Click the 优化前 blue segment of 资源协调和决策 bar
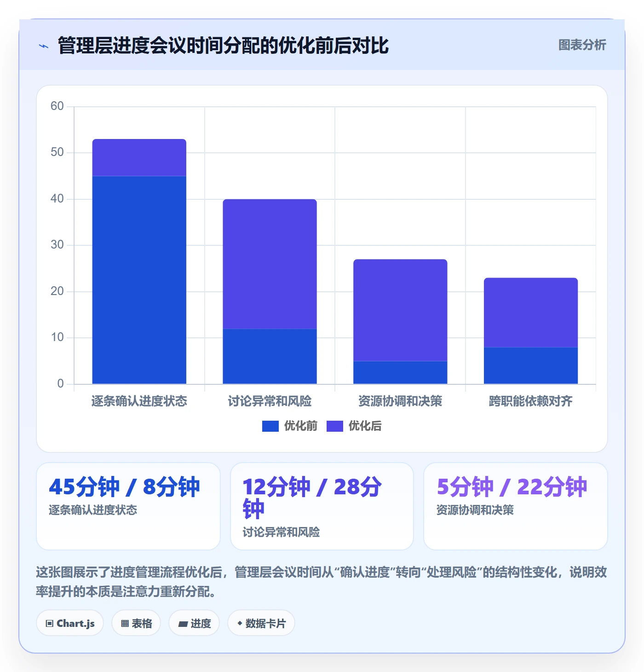Screen dimensions: 644x672 point(400,372)
